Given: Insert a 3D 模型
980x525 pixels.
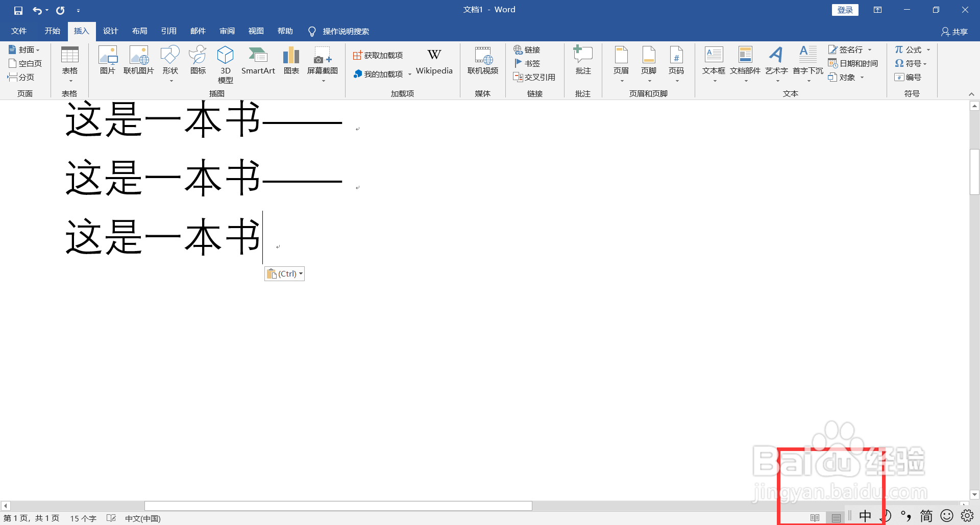Looking at the screenshot, I should pos(225,64).
